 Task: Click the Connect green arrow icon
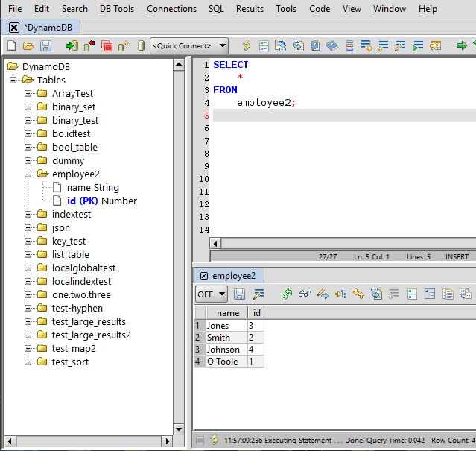72,46
